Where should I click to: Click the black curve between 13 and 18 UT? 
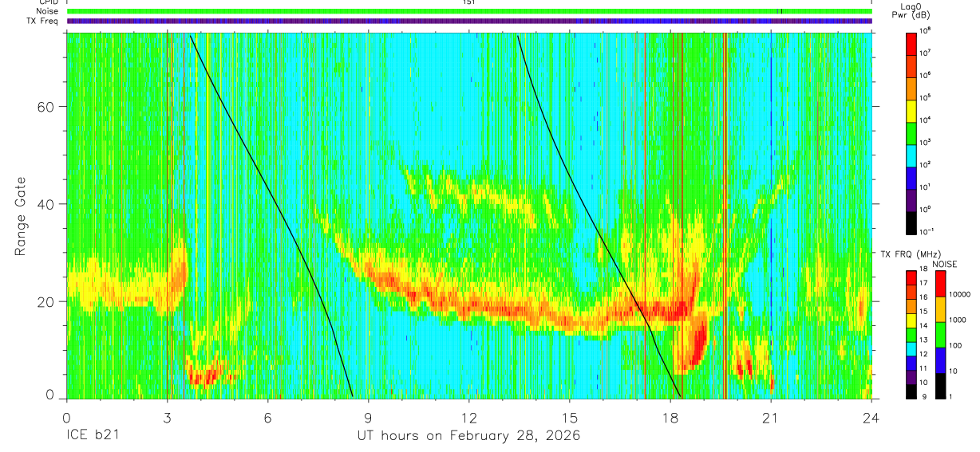pos(586,203)
